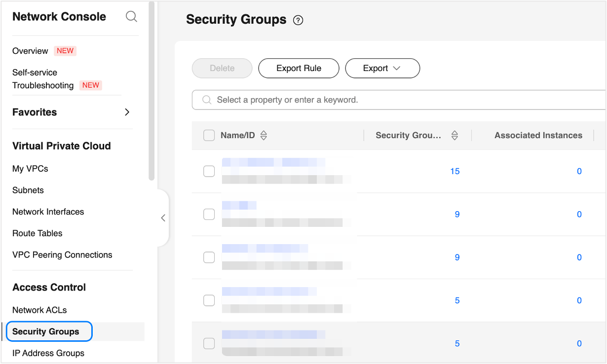This screenshot has height=364, width=607.
Task: Click the Export Rule button
Action: click(x=299, y=69)
